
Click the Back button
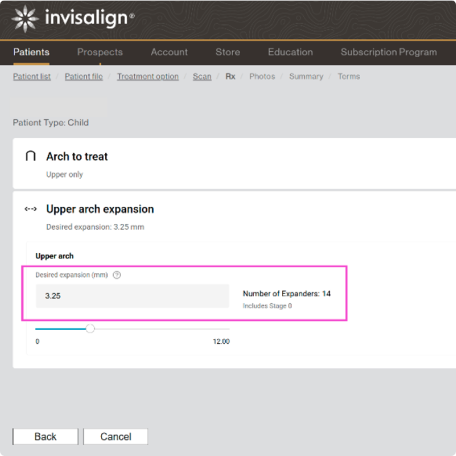click(45, 437)
